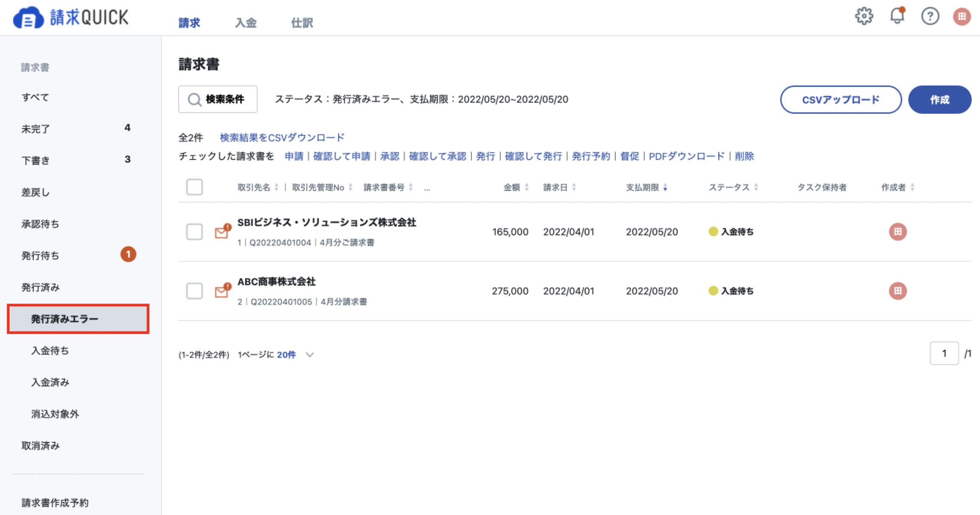Open the help question mark icon
Screen dimensions: 980x515
tap(930, 16)
